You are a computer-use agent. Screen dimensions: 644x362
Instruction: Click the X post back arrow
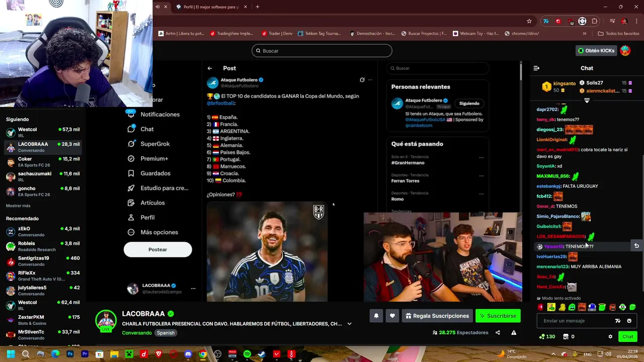210,68
